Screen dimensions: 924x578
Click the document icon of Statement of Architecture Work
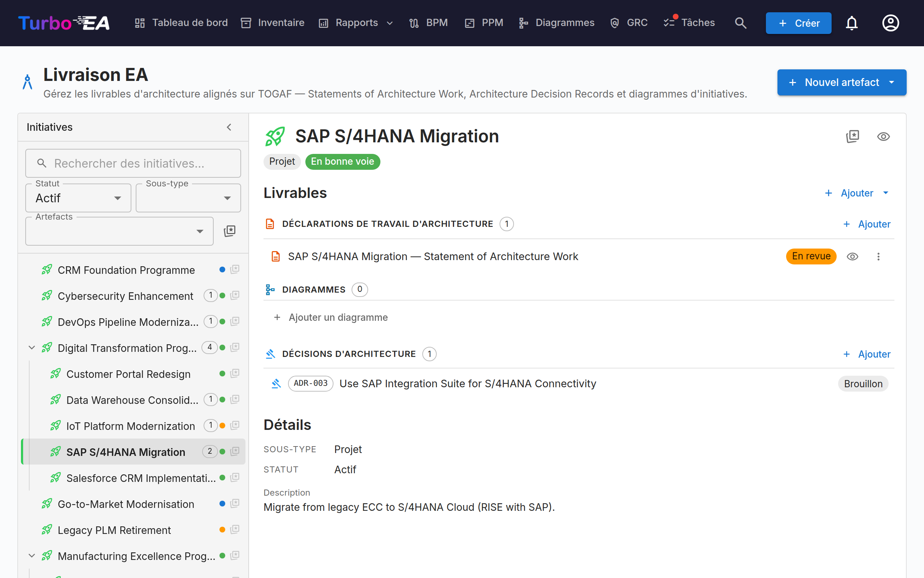276,256
